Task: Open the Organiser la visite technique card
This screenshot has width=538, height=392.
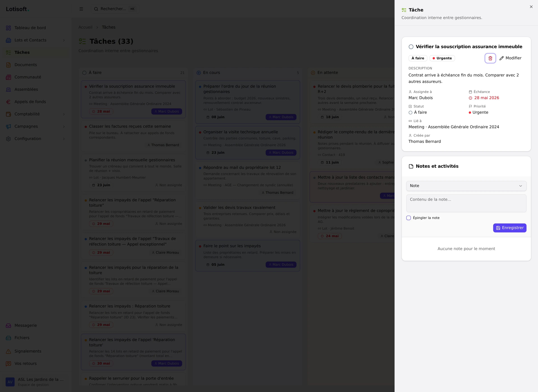Action: click(248, 142)
